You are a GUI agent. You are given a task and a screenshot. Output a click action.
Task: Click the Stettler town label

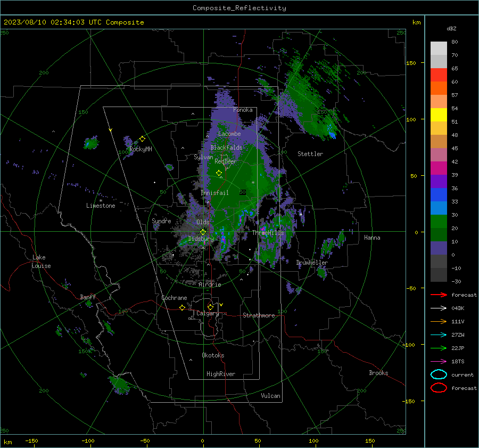310,154
